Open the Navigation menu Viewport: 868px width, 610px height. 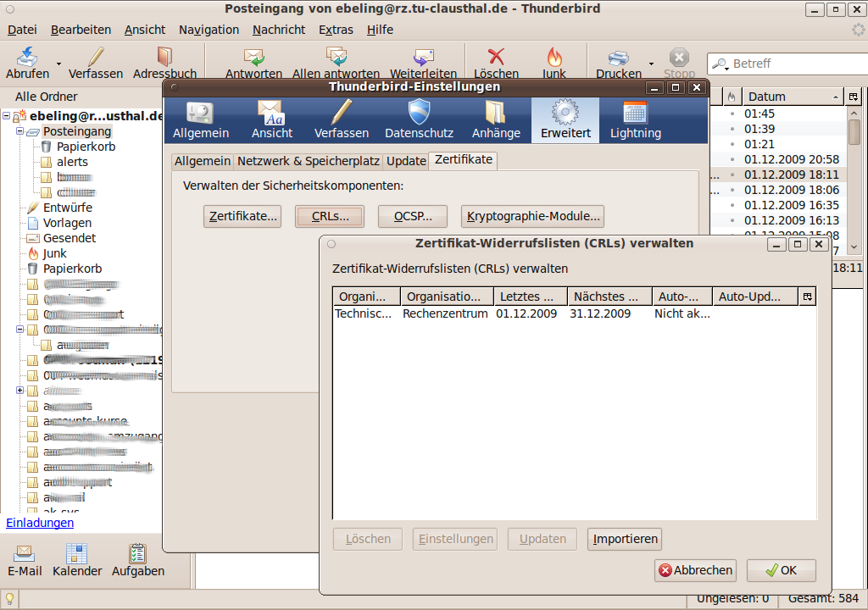point(209,30)
